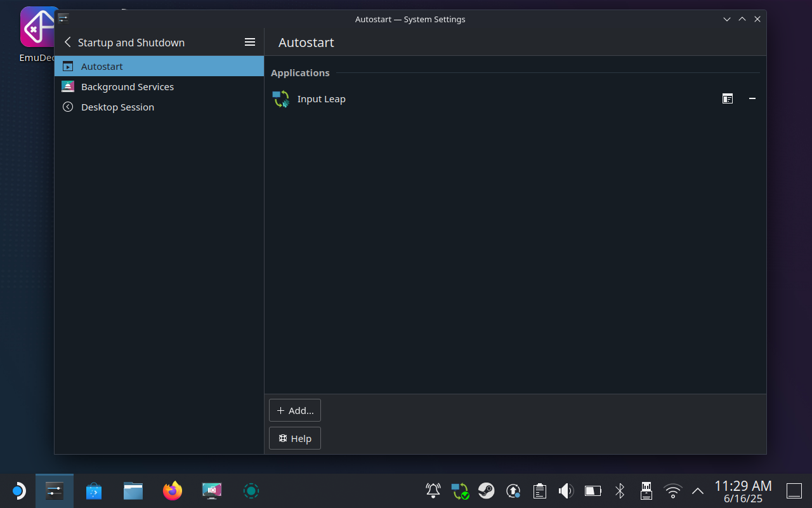Viewport: 812px width, 508px height.
Task: Expand the hidden system tray icons
Action: [x=697, y=491]
